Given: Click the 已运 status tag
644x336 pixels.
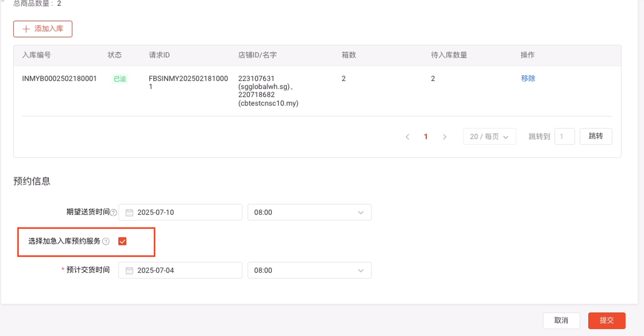Looking at the screenshot, I should 120,79.
